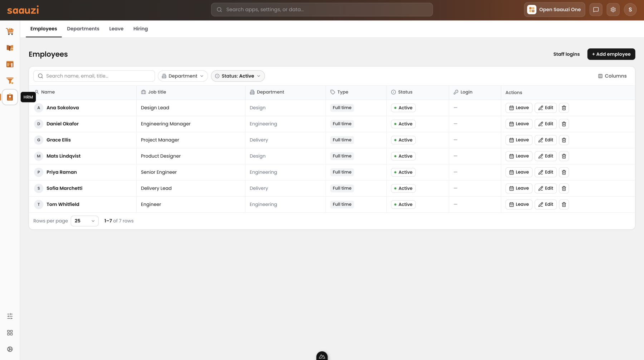
Task: Open the chat messages icon in header
Action: click(596, 10)
